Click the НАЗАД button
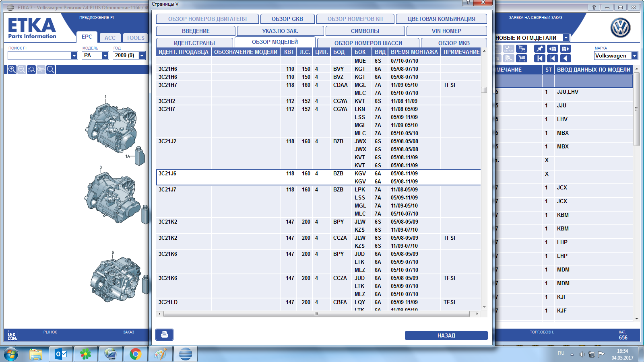 [446, 335]
